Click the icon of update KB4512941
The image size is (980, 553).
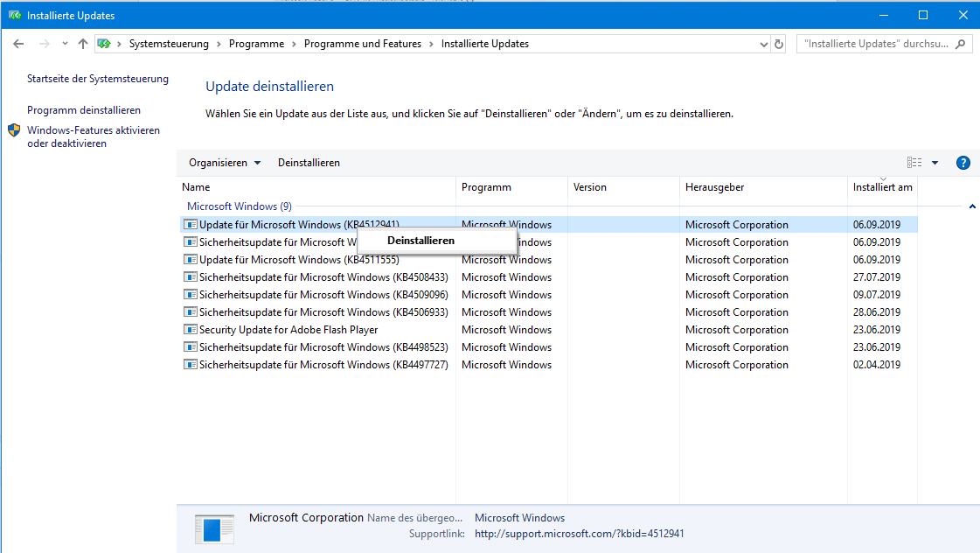coord(190,224)
